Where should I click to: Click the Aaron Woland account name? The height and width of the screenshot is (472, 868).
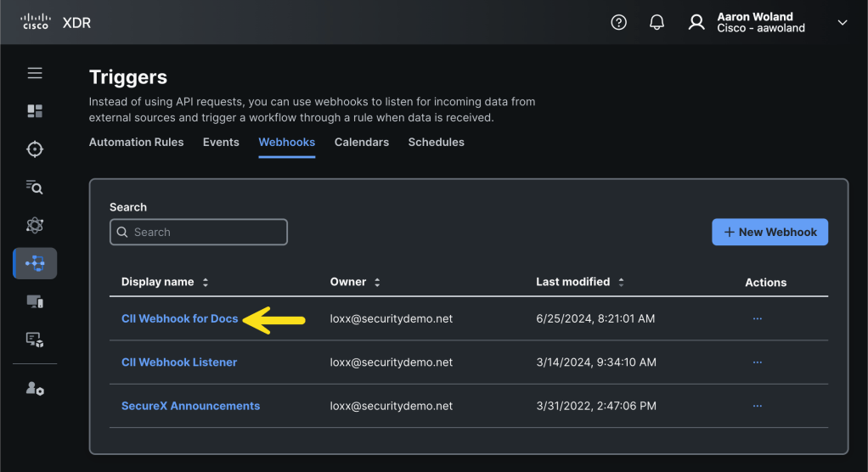[x=755, y=17]
